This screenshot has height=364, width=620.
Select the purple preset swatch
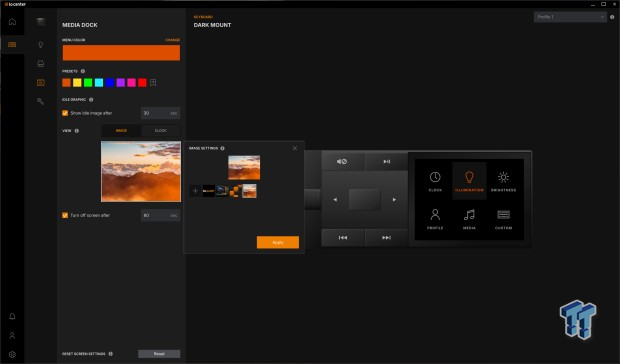pyautogui.click(x=121, y=83)
